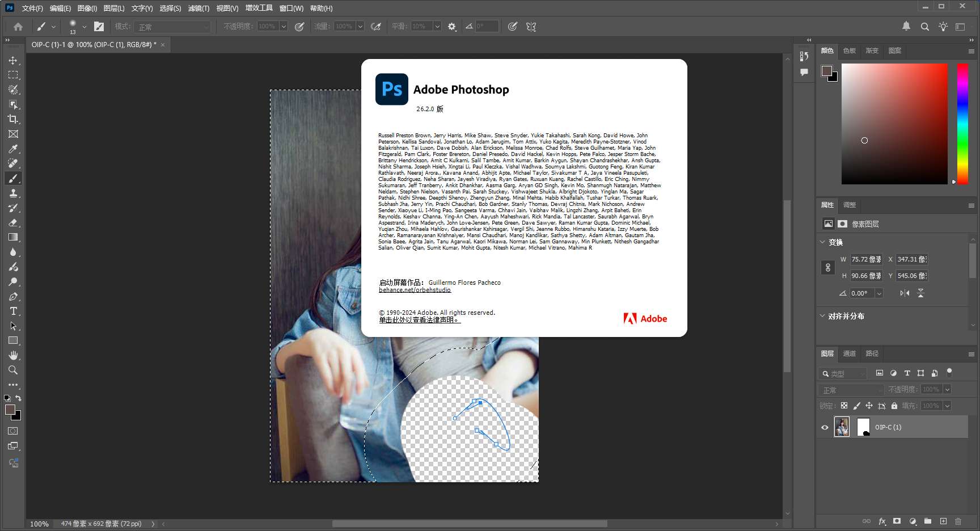Open the blend mode dropdown in options bar
980x531 pixels.
[174, 27]
